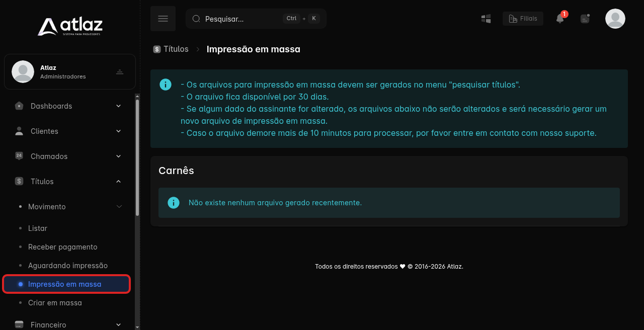Image resolution: width=644 pixels, height=330 pixels.
Task: Open the Windows app icon in header
Action: (x=486, y=19)
